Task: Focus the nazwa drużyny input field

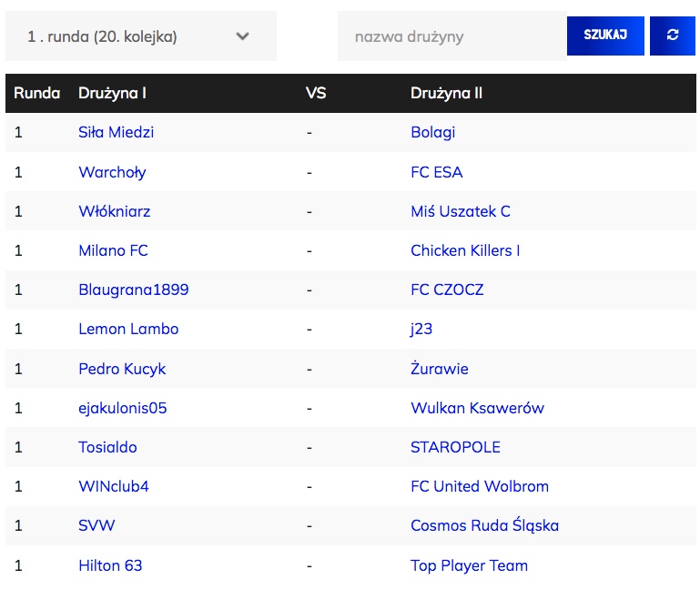Action: (x=451, y=36)
